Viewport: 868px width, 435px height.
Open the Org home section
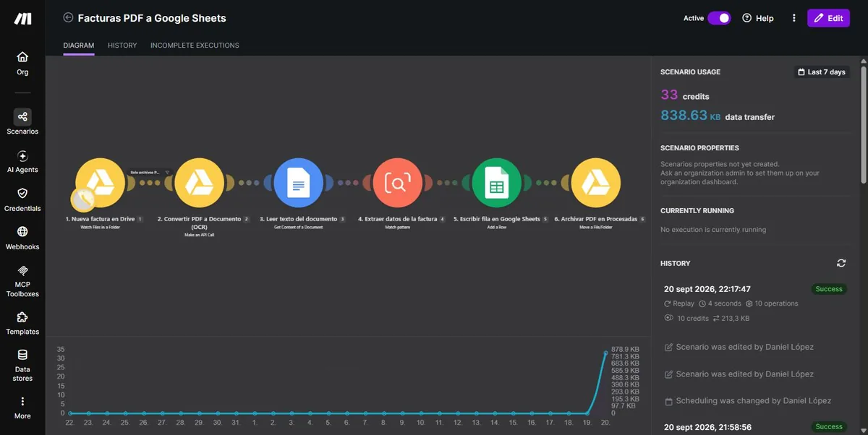[x=22, y=63]
